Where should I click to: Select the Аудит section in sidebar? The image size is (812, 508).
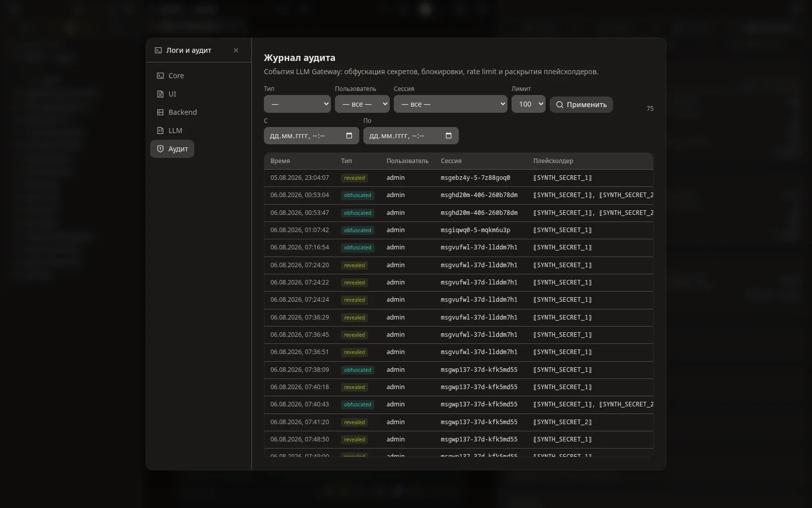(x=172, y=149)
